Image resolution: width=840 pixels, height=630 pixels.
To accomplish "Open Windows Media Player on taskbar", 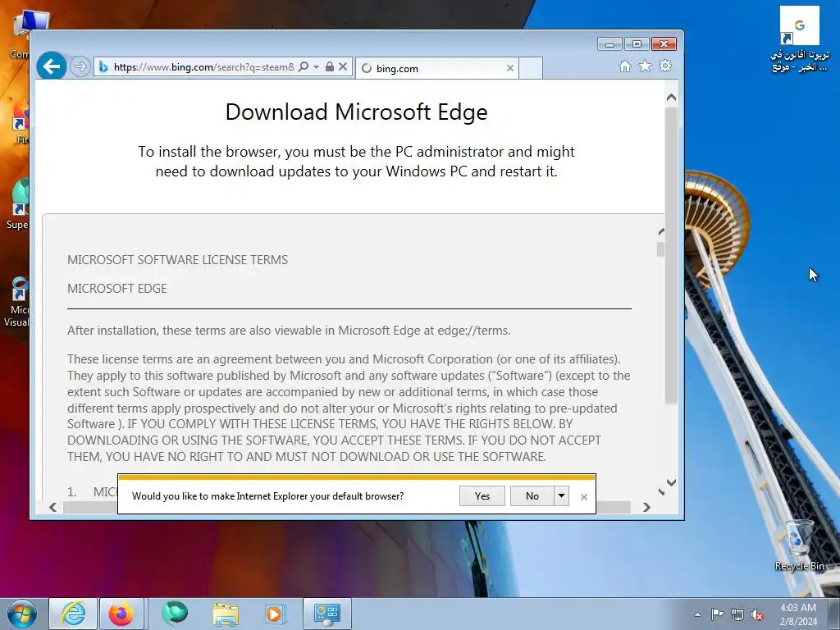I will [276, 614].
